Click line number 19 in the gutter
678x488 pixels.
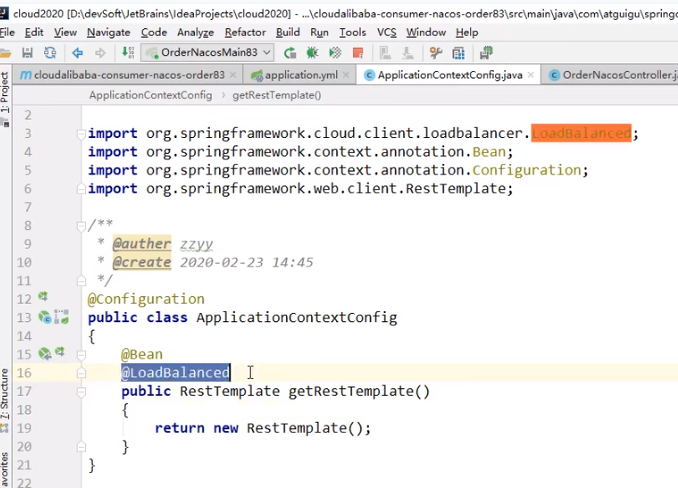(24, 428)
